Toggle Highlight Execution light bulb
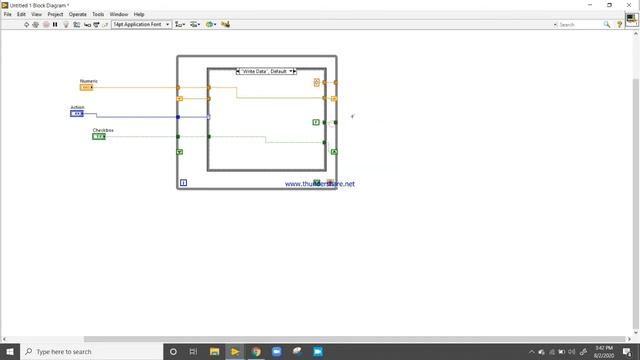Viewport: 640px width, 360px height. 66,24
